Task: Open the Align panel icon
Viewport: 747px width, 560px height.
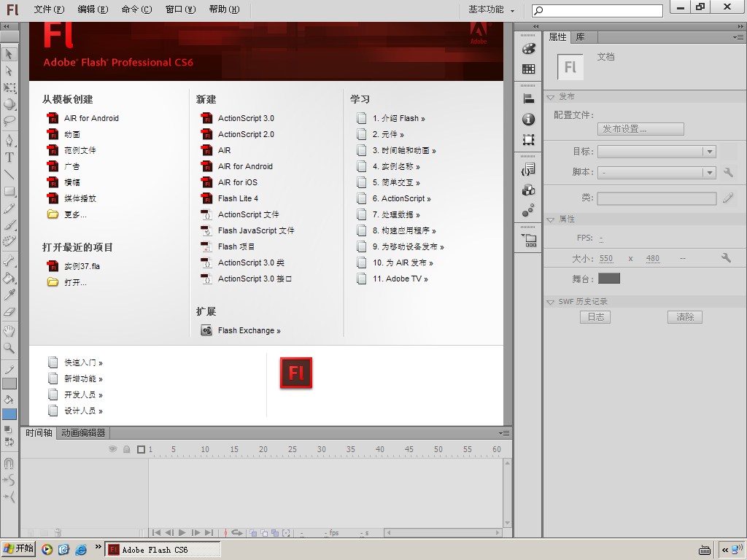Action: [x=528, y=98]
